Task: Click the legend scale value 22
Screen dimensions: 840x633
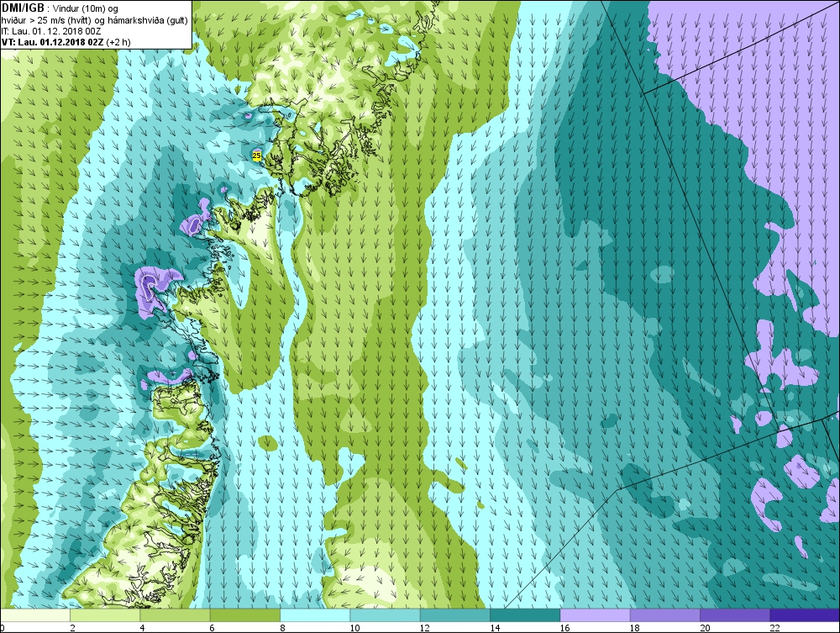Action: (775, 628)
